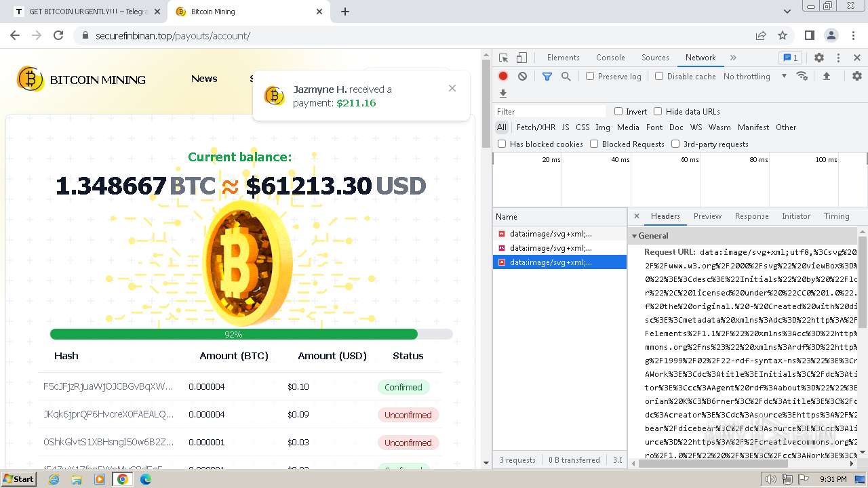Click hash F5cJFjzRjuaWjOJCBGvBqXW row

(x=240, y=387)
